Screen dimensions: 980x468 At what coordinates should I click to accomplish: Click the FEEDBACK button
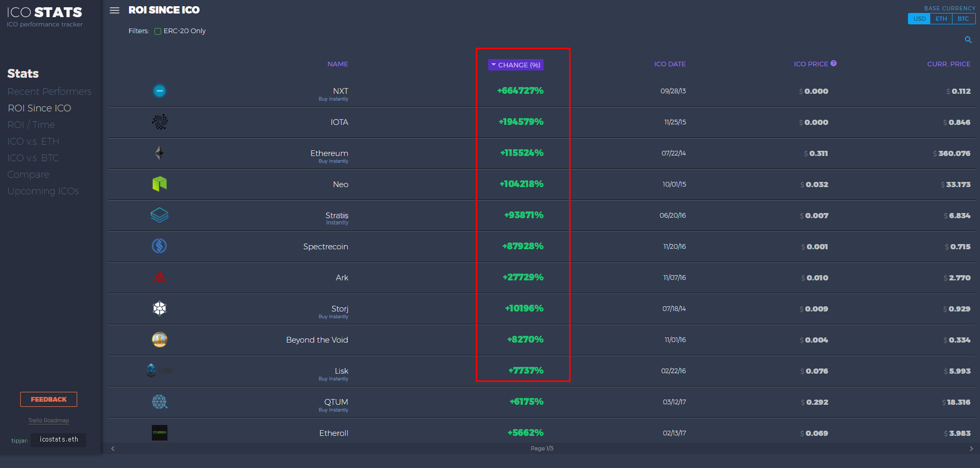point(49,400)
